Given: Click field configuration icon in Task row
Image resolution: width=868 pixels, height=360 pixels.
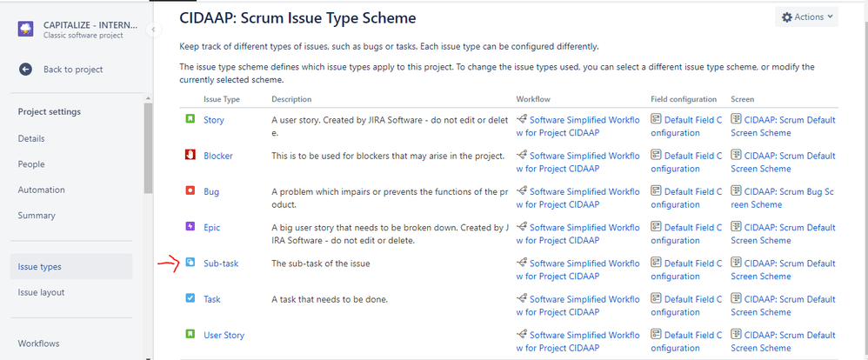Looking at the screenshot, I should click(x=656, y=298).
